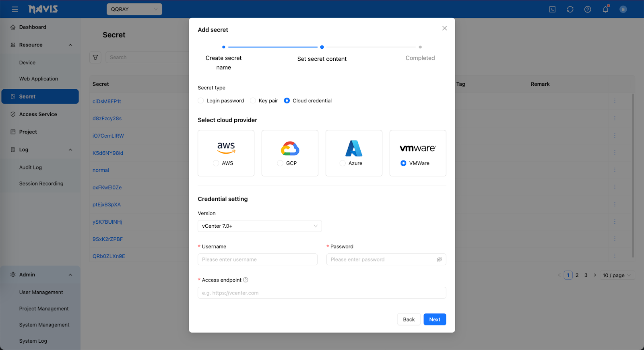Toggle password visibility eye icon
644x350 pixels.
coord(439,259)
